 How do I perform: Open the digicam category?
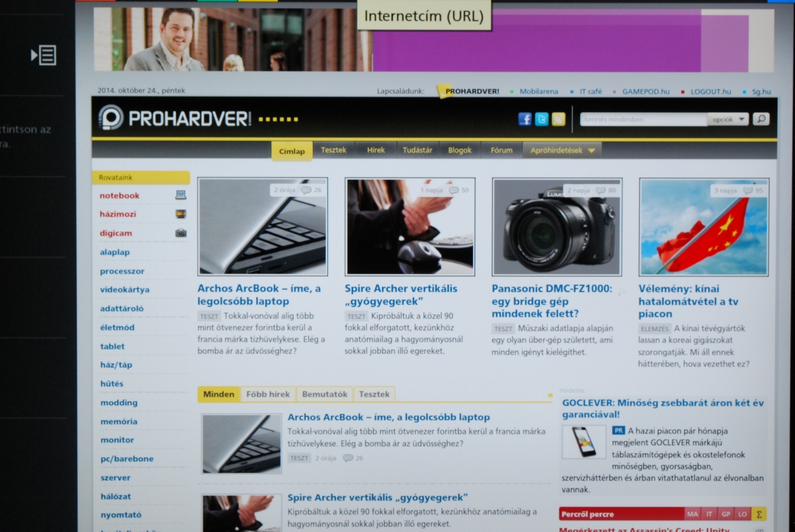116,233
